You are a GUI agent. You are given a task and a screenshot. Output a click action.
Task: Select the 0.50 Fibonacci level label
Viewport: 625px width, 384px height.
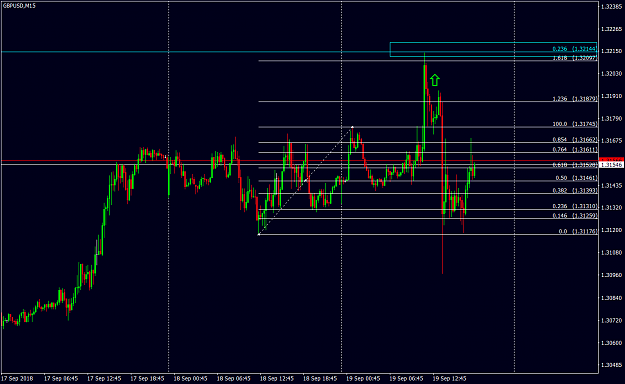(x=576, y=178)
